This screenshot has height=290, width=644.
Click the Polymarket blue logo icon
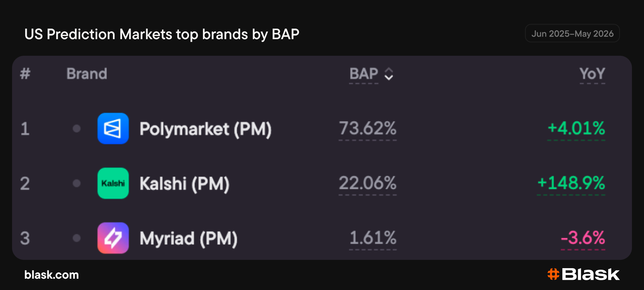[x=113, y=128]
